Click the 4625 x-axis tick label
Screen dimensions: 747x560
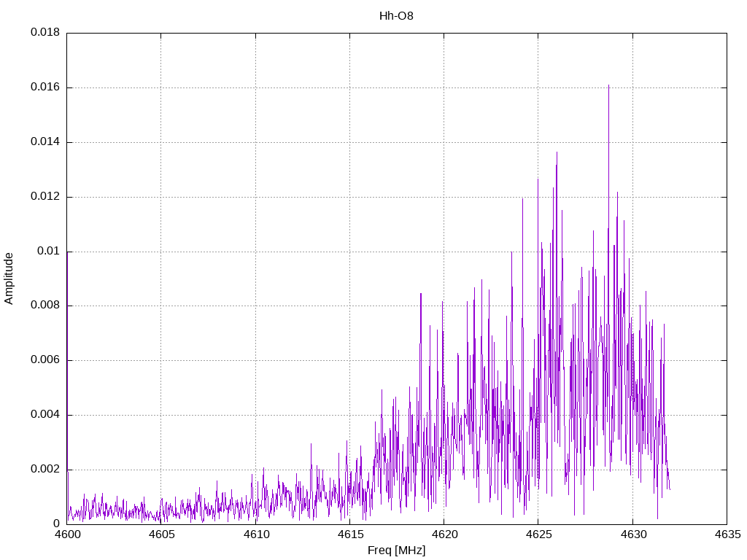pos(538,534)
